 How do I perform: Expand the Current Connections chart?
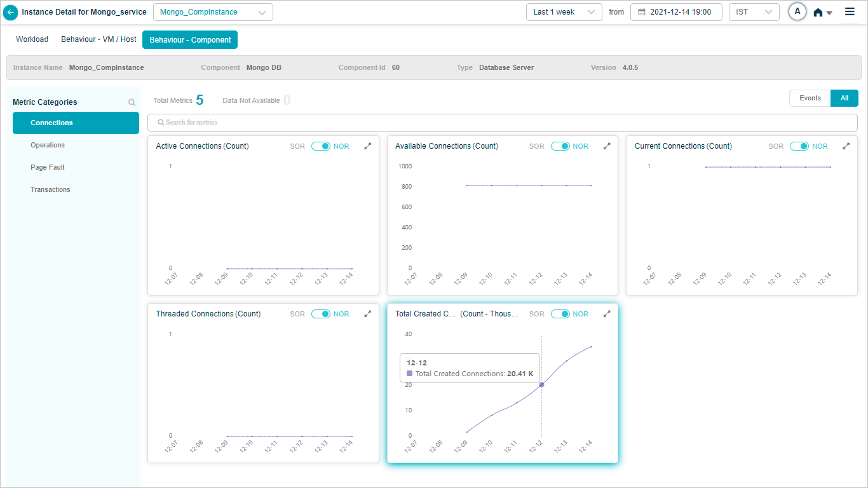846,146
